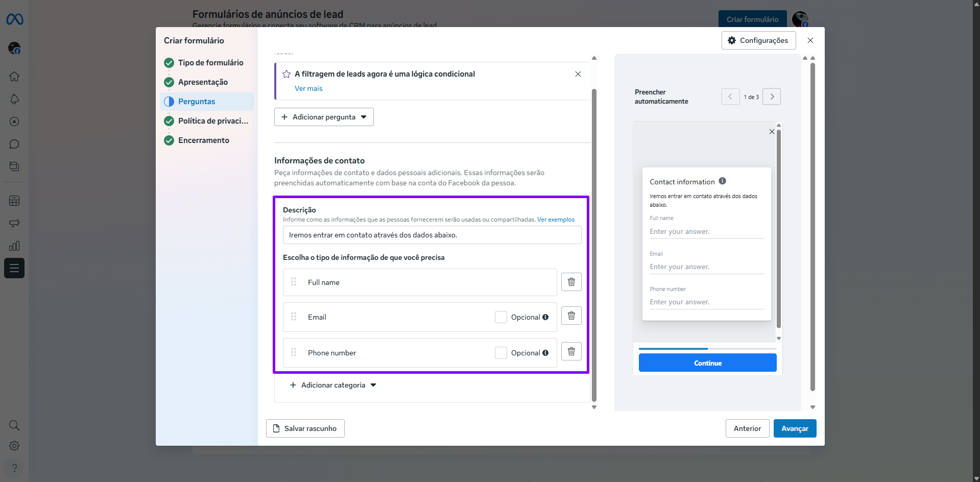
Task: Click trash icon next to Email field
Action: tap(571, 316)
